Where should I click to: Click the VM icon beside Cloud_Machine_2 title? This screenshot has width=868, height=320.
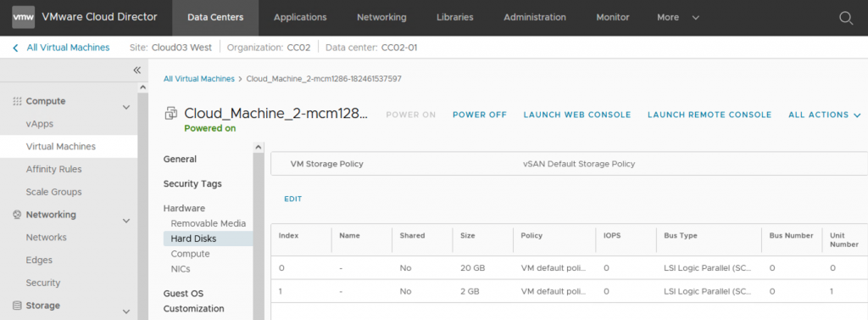tap(171, 115)
